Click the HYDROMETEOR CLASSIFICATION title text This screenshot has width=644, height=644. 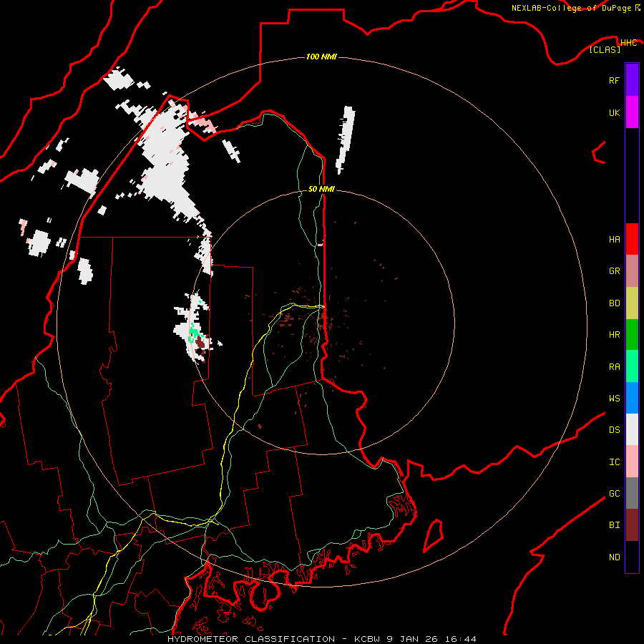[251, 639]
